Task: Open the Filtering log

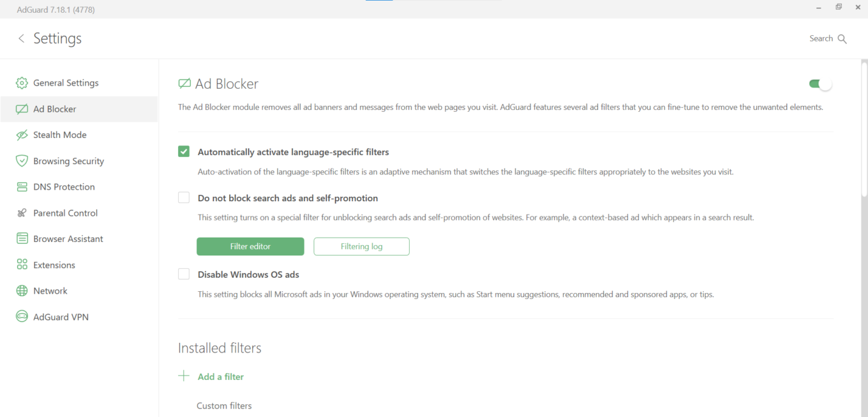Action: pyautogui.click(x=361, y=246)
